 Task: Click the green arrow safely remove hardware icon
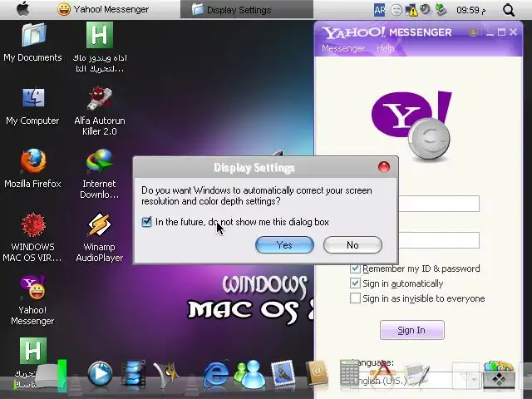point(441,10)
